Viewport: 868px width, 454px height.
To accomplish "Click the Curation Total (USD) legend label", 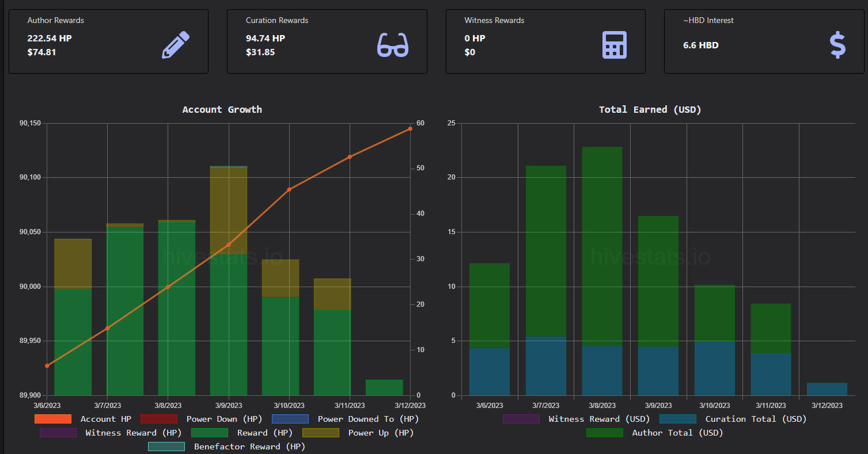I will 756,419.
